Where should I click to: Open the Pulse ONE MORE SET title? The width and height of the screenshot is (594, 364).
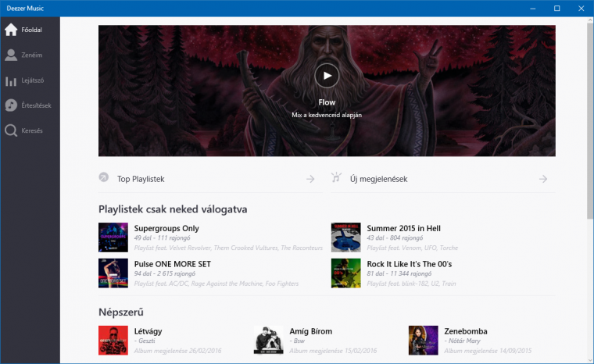point(173,264)
